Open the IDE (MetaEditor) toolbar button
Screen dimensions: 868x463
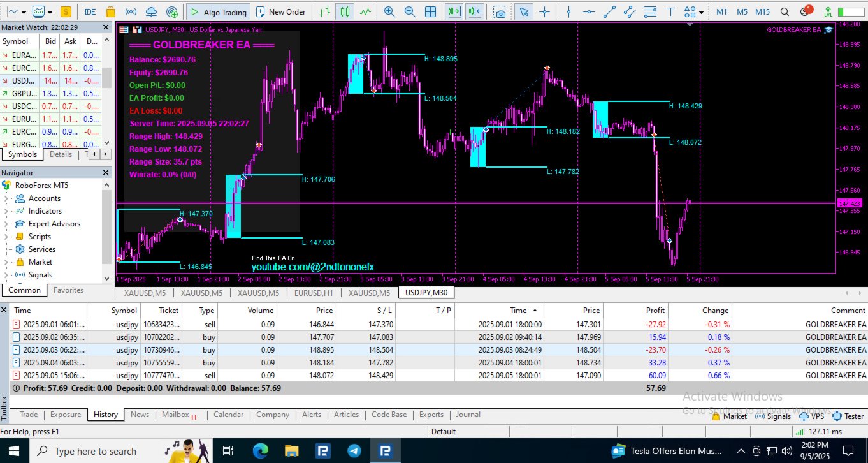(90, 11)
